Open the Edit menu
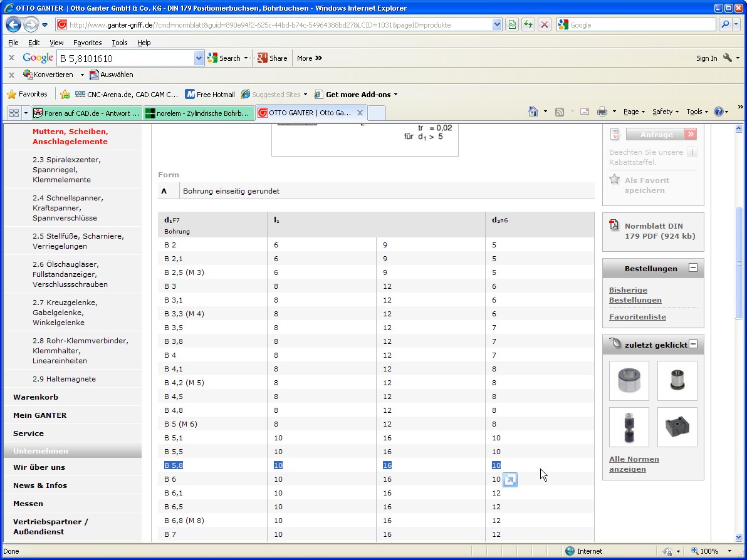The height and width of the screenshot is (560, 747). click(34, 43)
